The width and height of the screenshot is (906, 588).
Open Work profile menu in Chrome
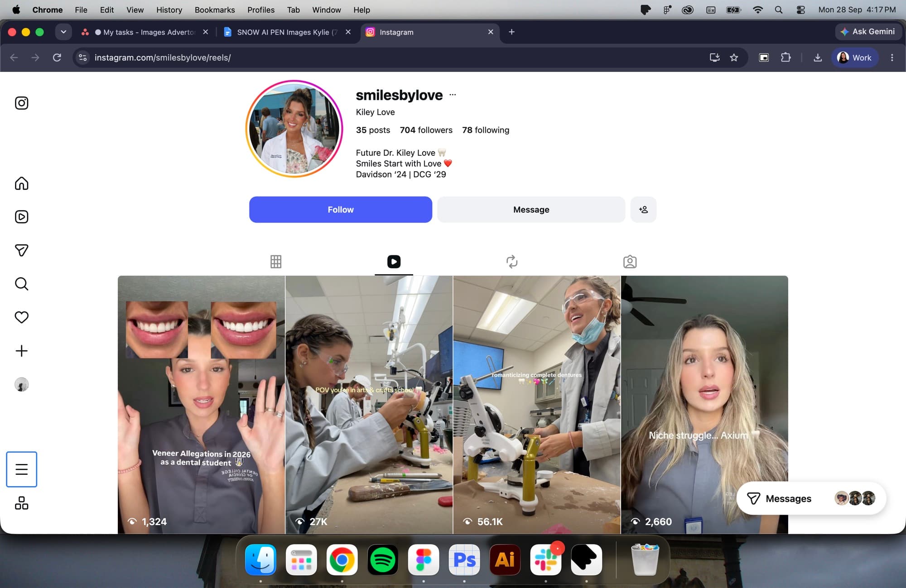pos(854,57)
